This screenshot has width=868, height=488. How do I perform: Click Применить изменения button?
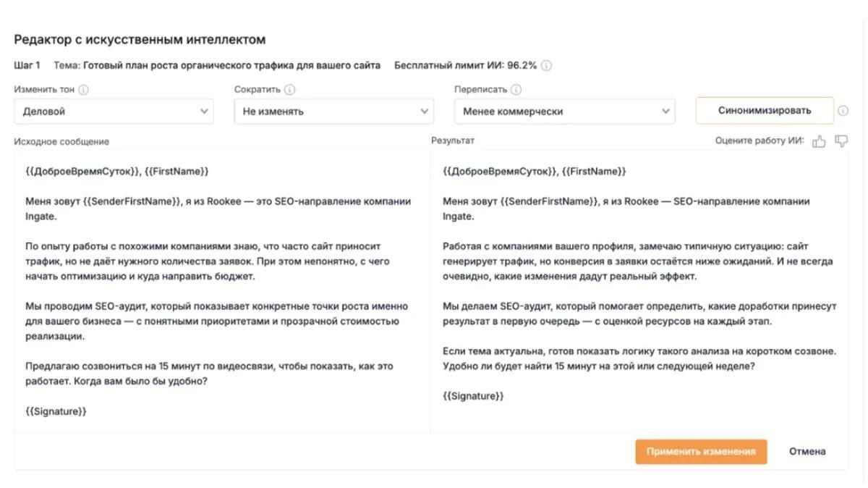(x=701, y=451)
